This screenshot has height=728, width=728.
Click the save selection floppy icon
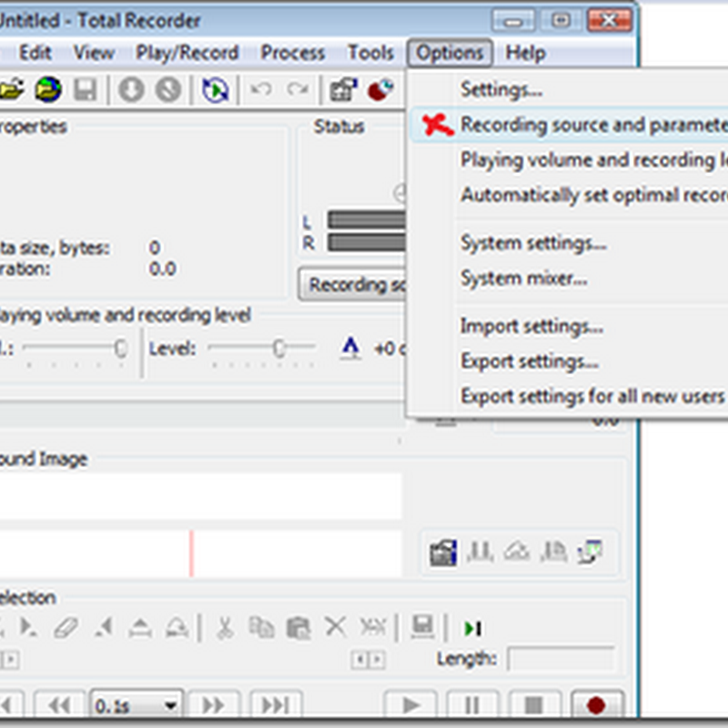tap(422, 627)
